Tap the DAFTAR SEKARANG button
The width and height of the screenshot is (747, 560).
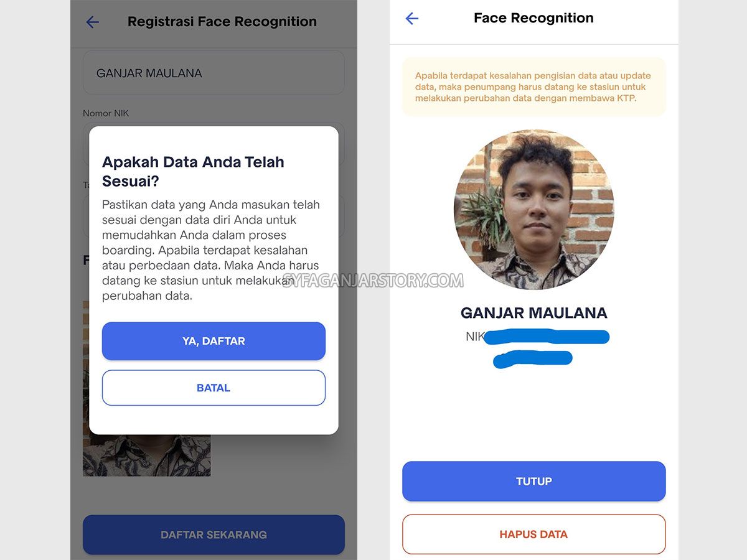click(x=214, y=534)
